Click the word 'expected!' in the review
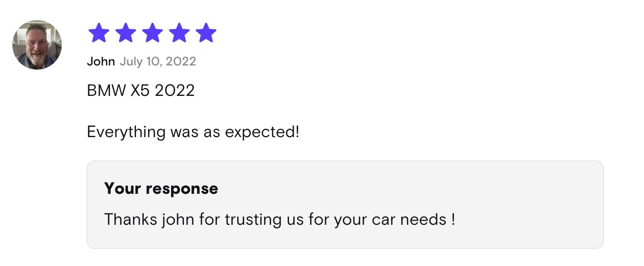Screen dimensions: 644x266 (262, 133)
